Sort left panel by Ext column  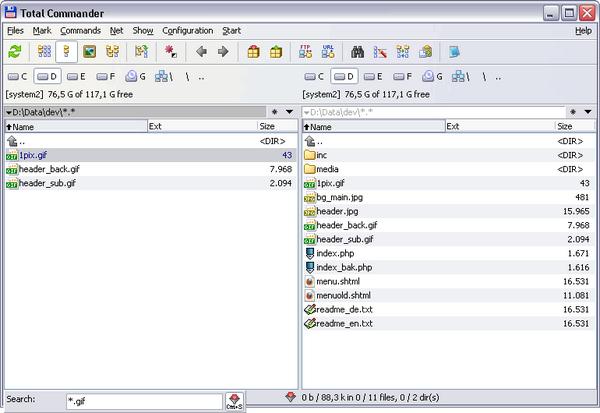click(202, 126)
